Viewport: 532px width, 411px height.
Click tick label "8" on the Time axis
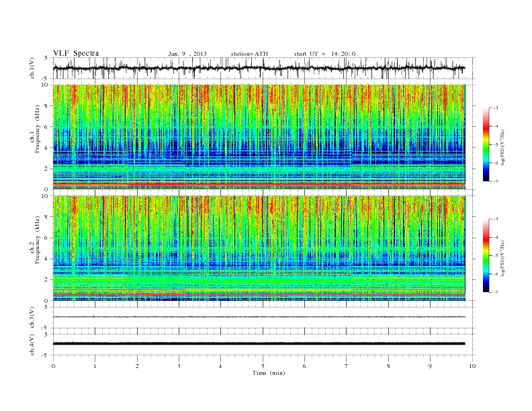coord(388,366)
